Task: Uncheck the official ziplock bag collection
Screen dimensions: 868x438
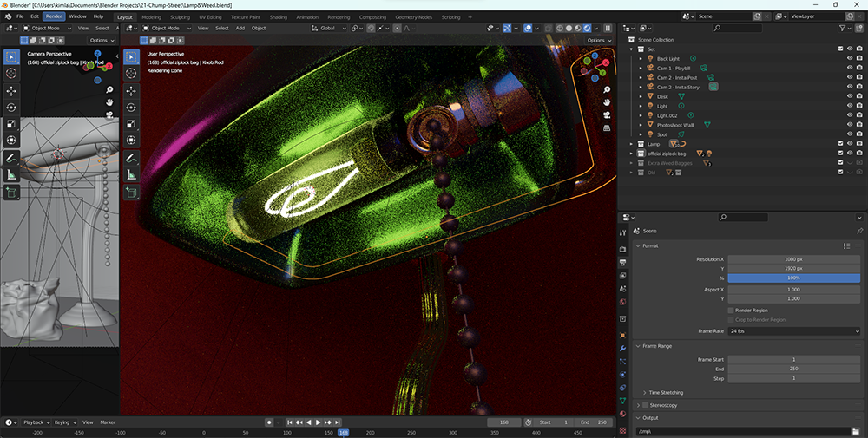Action: click(x=840, y=154)
